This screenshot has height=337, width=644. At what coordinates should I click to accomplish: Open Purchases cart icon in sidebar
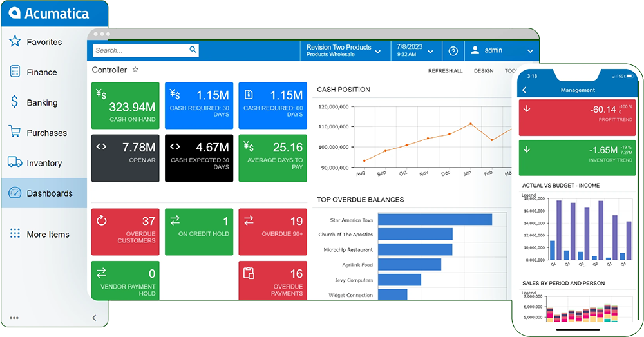(x=14, y=131)
